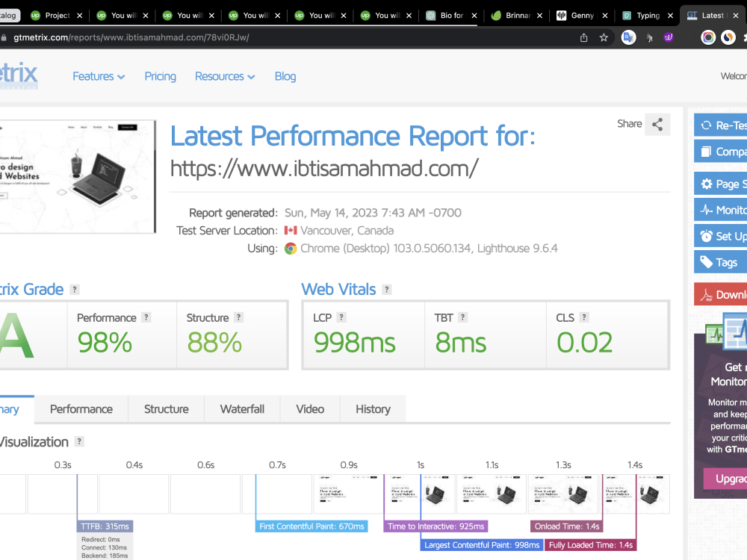Click the help icon next to Visualization heading
This screenshot has width=747, height=560.
point(80,442)
